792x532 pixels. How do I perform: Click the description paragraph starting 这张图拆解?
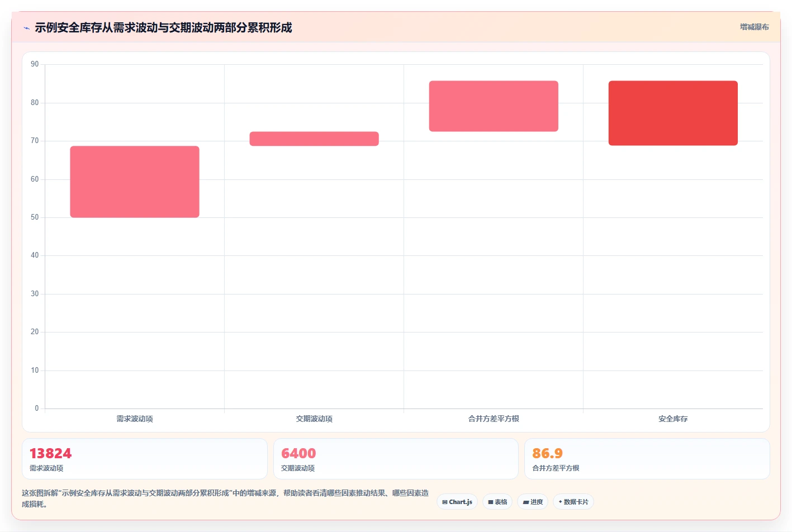[x=225, y=498]
